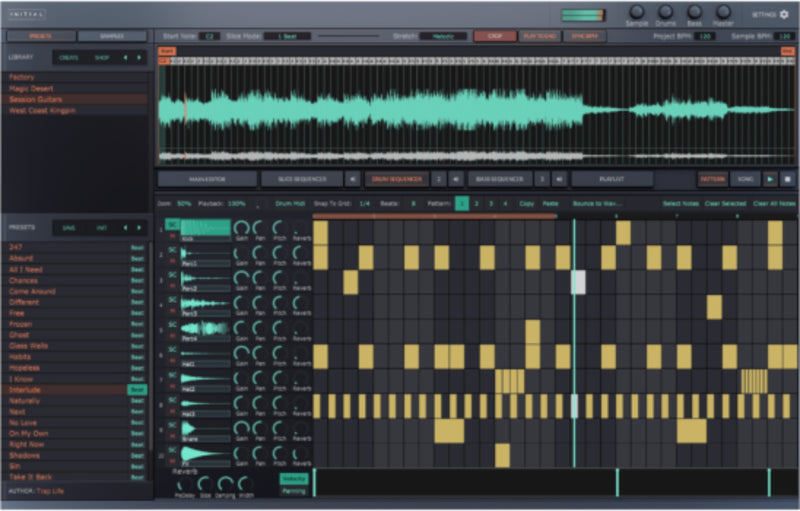Viewport: 800px width, 511px height.
Task: Switch to the Bass Sequencer tab
Action: point(500,179)
